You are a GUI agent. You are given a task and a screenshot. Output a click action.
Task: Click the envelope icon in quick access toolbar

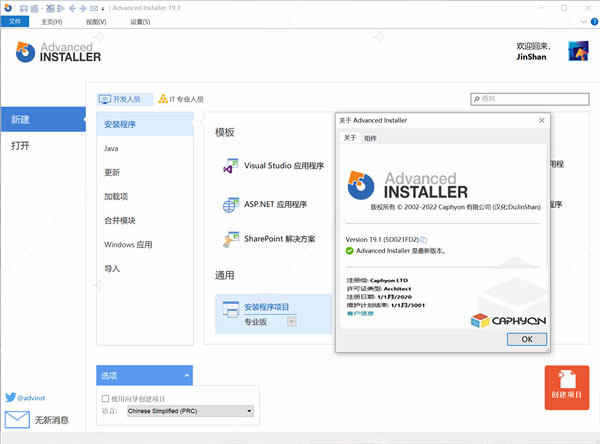coord(94,8)
